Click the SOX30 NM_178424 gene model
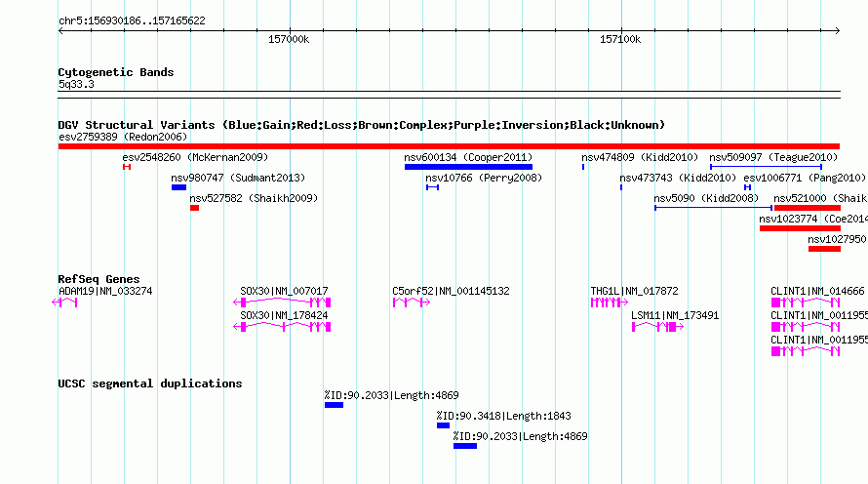This screenshot has height=484, width=868. point(282,327)
